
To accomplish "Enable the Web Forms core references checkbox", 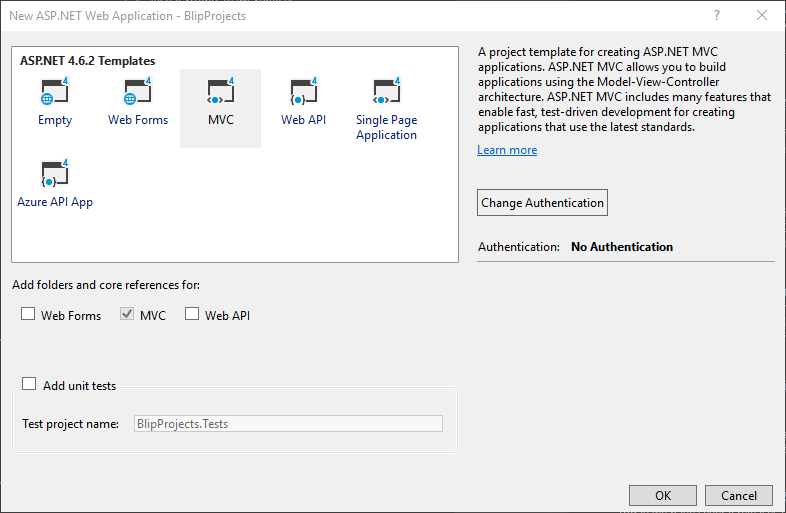I will (28, 314).
